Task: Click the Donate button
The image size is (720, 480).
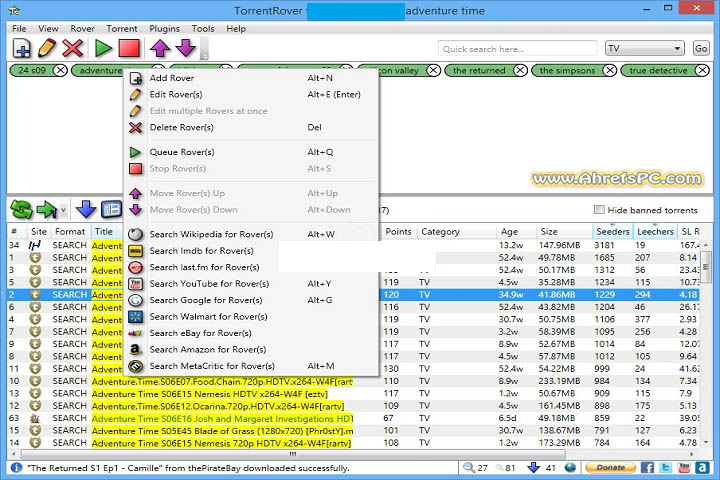Action: click(610, 468)
